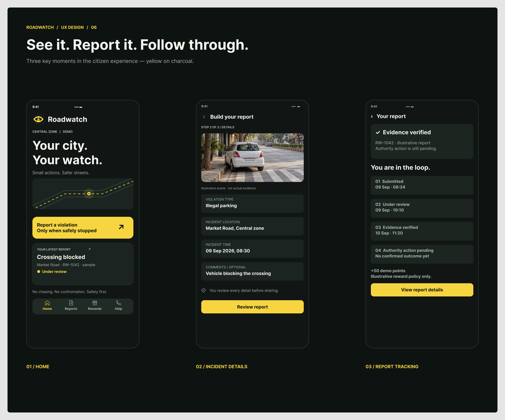Click the house icon in bottom navigation
Screen dimensions: 505x420
point(47,303)
